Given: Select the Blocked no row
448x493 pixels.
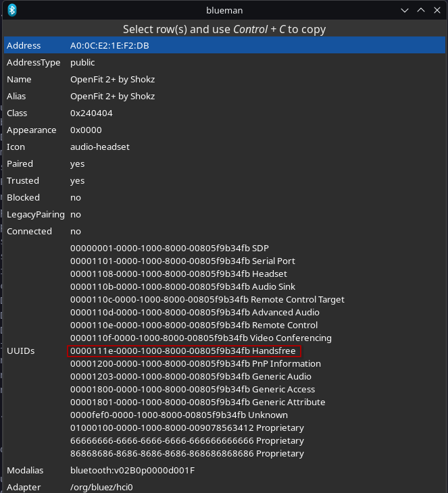Looking at the screenshot, I should pos(224,197).
